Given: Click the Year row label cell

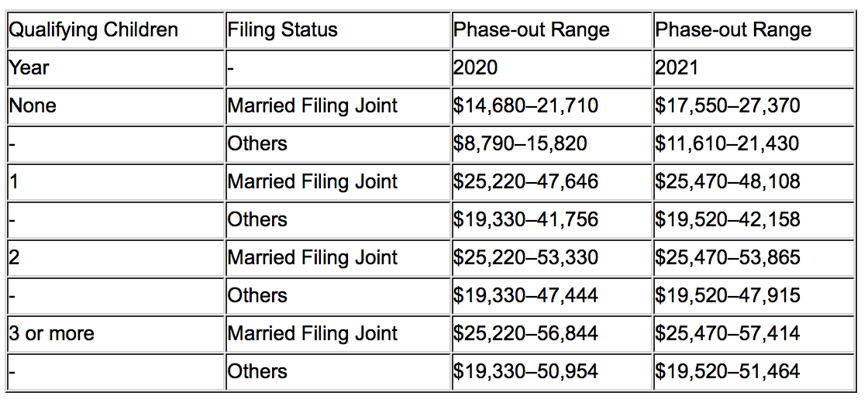Looking at the screenshot, I should [x=115, y=67].
